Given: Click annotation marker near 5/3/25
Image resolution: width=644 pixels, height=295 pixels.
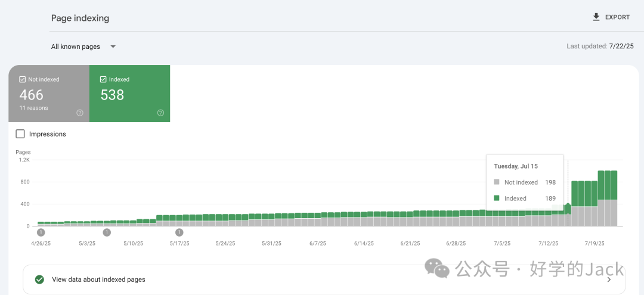Looking at the screenshot, I should 107,232.
